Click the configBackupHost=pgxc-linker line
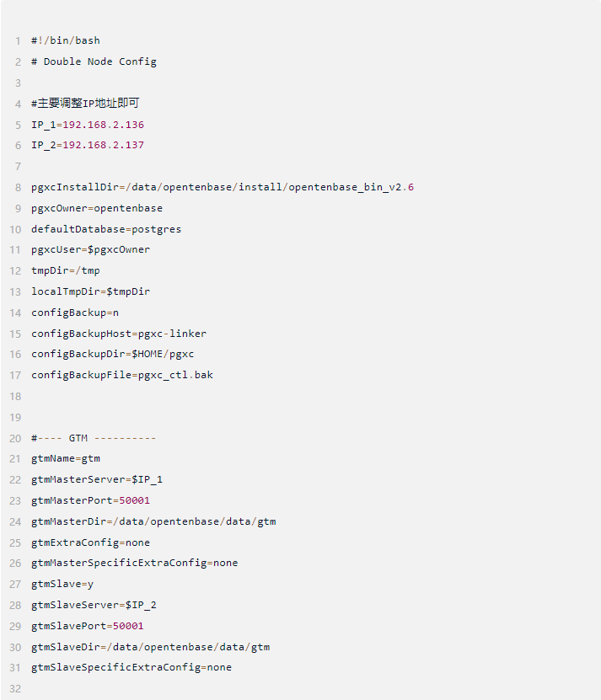The width and height of the screenshot is (601, 700). pos(119,334)
